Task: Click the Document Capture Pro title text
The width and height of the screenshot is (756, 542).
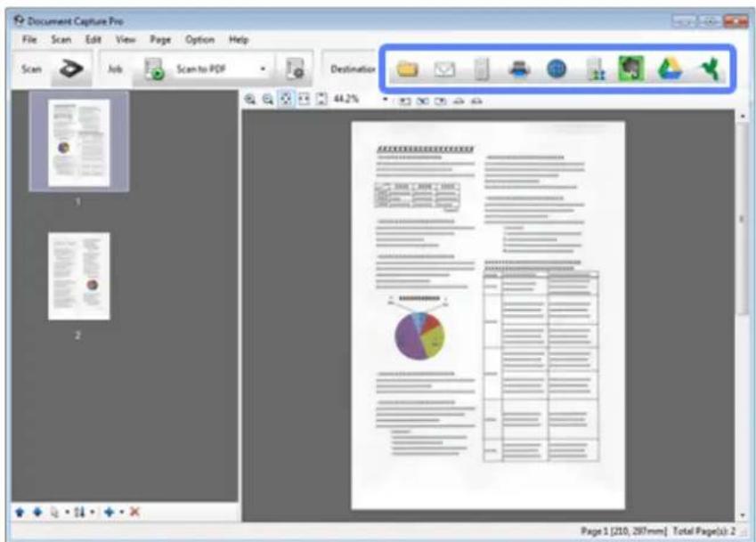Action: (x=75, y=21)
